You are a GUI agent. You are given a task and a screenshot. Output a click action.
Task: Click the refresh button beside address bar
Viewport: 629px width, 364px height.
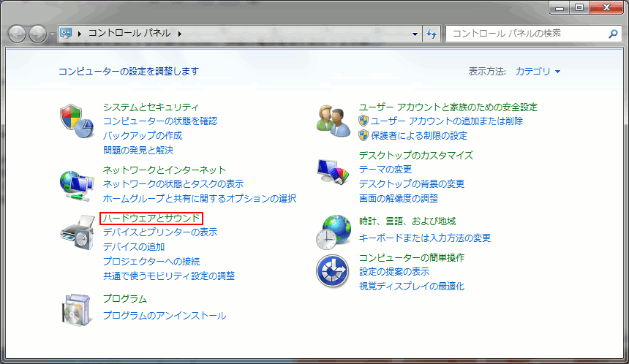pyautogui.click(x=432, y=34)
